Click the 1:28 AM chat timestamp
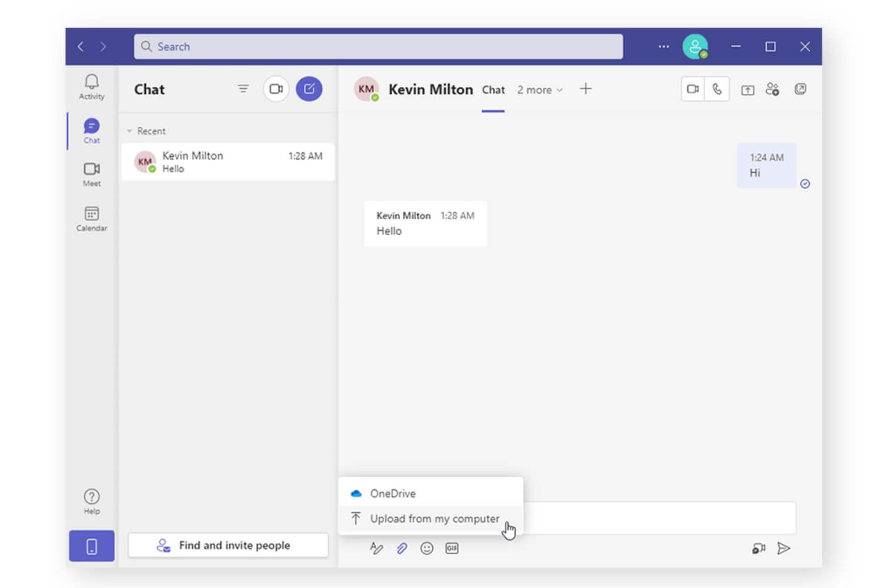This screenshot has width=882, height=588. coord(305,156)
